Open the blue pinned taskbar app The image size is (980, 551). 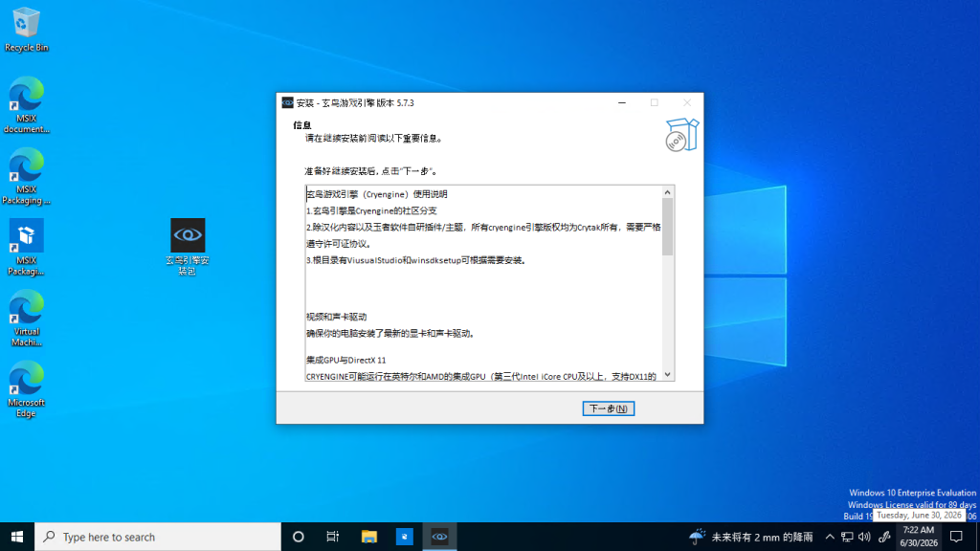405,537
